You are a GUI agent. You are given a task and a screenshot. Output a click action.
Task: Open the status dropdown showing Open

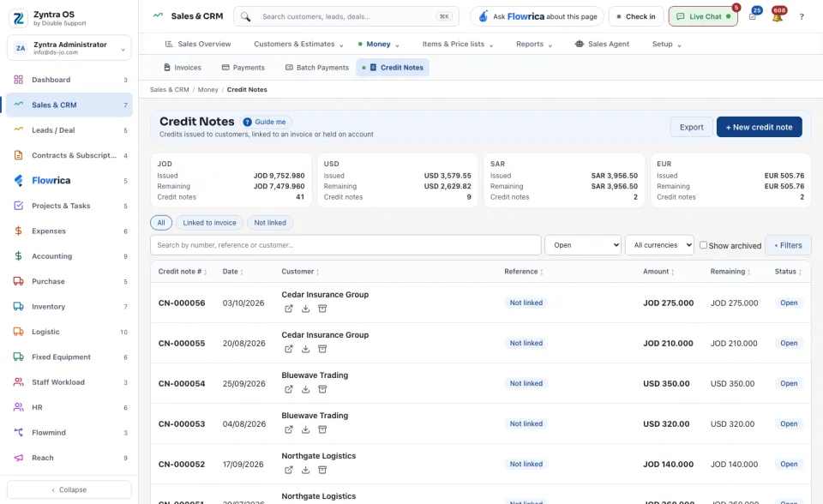tap(583, 245)
